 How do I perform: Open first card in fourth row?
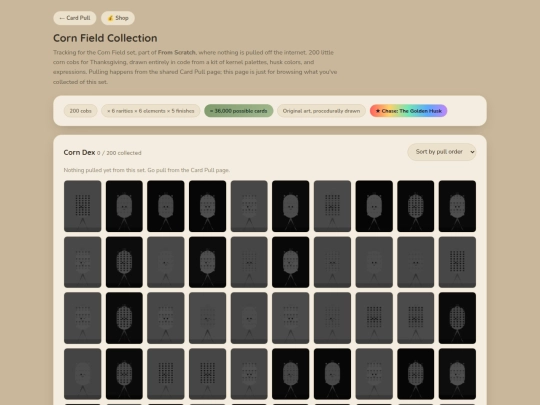point(83,374)
